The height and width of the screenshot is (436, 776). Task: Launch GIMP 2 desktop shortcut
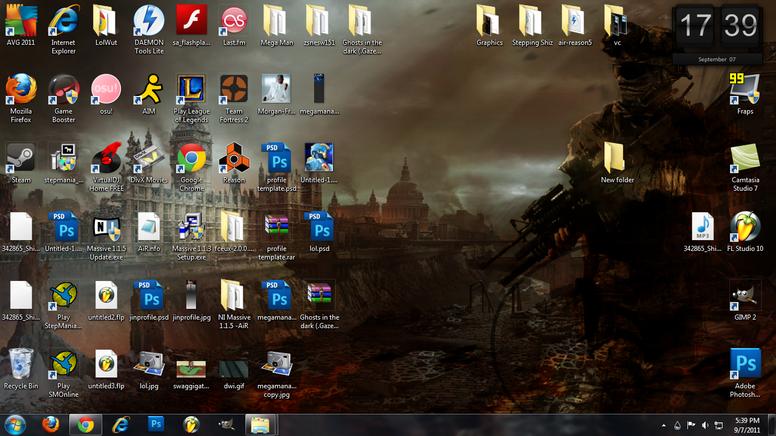[745, 300]
